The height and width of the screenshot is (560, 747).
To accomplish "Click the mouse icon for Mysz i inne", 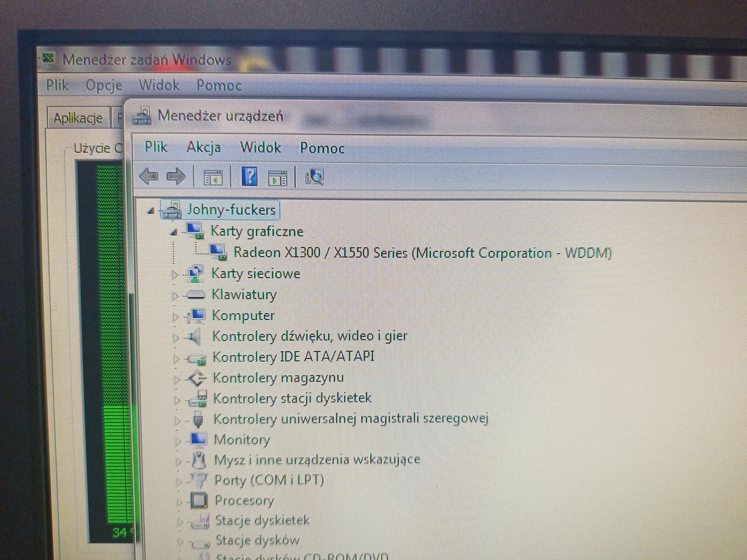I will point(199,460).
